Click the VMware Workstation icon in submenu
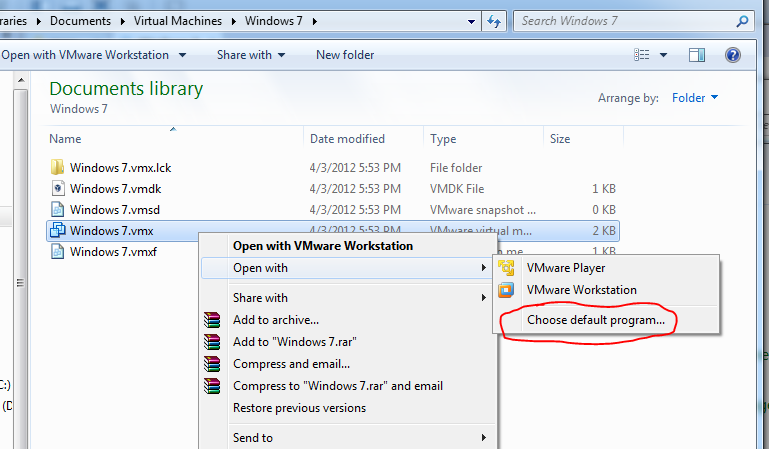769x449 pixels. 506,290
